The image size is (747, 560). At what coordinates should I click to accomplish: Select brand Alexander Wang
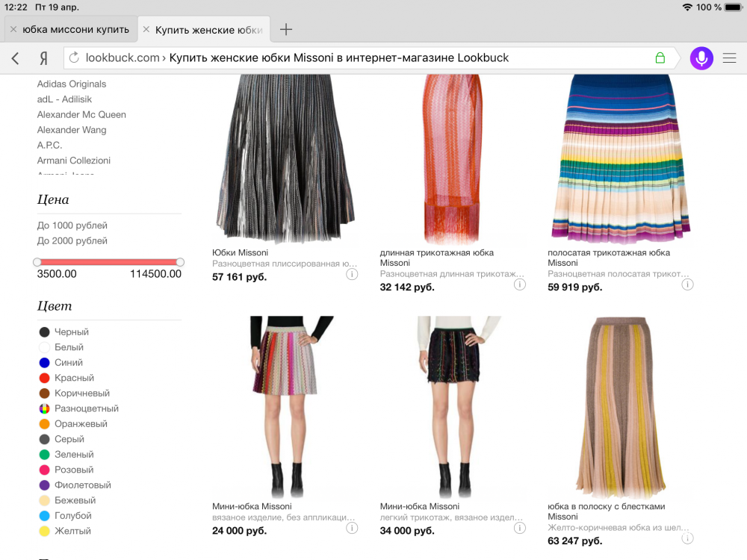[72, 129]
